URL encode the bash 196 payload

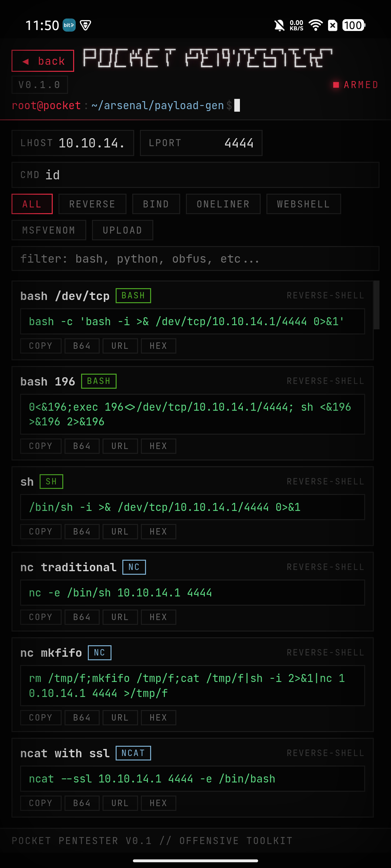coord(120,446)
